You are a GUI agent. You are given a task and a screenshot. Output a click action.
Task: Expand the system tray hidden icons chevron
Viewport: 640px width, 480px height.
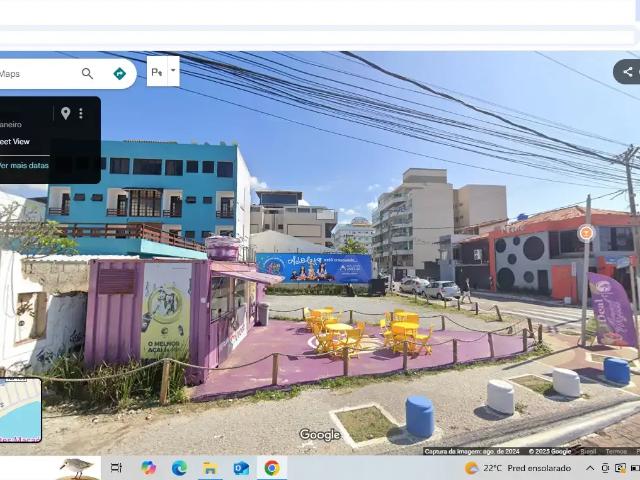click(590, 468)
